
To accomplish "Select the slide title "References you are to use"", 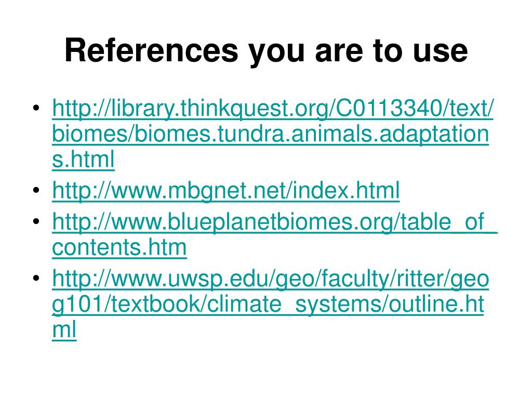I will 267,51.
